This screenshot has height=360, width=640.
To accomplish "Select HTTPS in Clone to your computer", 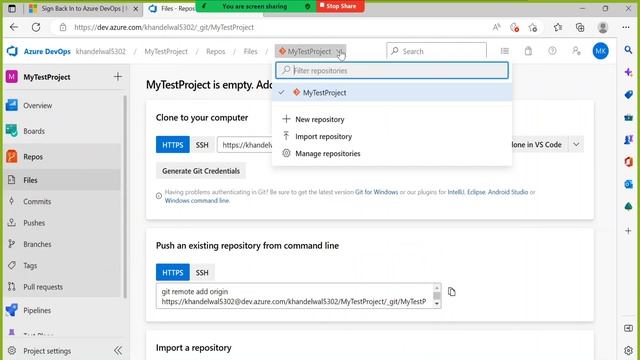I will (x=173, y=145).
